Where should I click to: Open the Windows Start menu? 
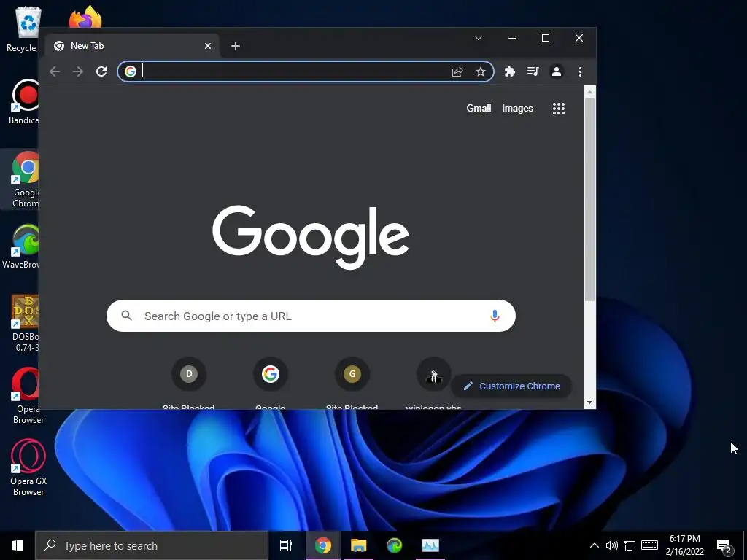point(18,545)
